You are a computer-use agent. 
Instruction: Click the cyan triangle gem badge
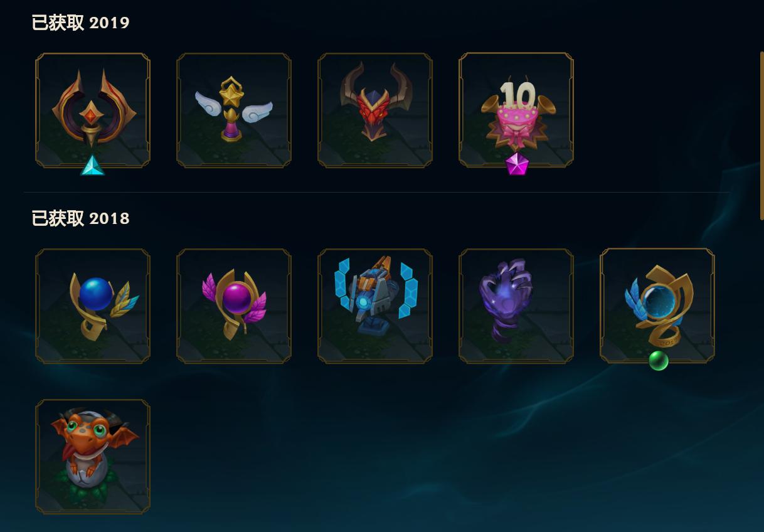tap(93, 165)
